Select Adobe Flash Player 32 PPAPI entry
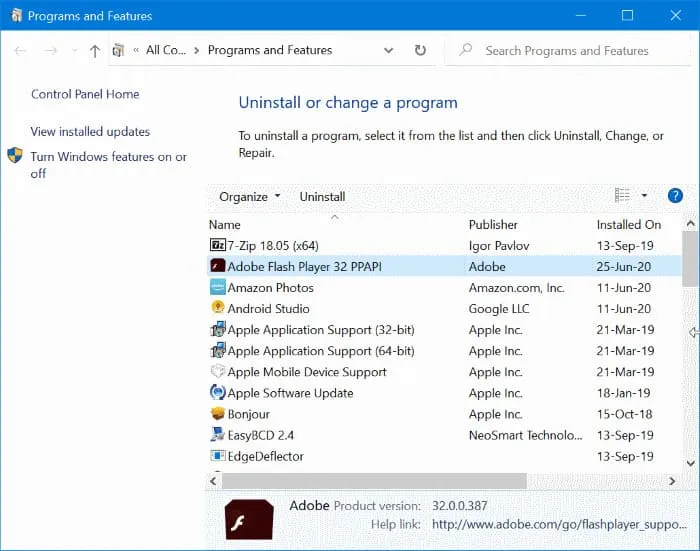Image resolution: width=700 pixels, height=551 pixels. [444, 267]
